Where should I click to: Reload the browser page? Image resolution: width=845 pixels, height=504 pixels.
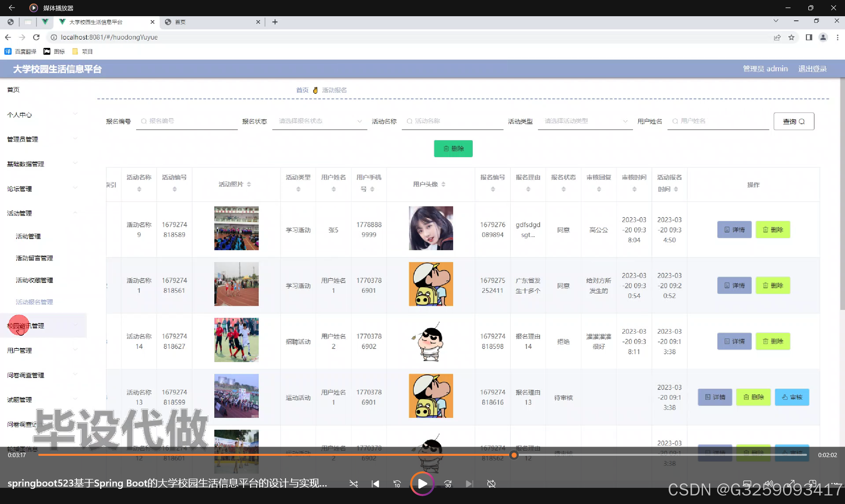[36, 37]
